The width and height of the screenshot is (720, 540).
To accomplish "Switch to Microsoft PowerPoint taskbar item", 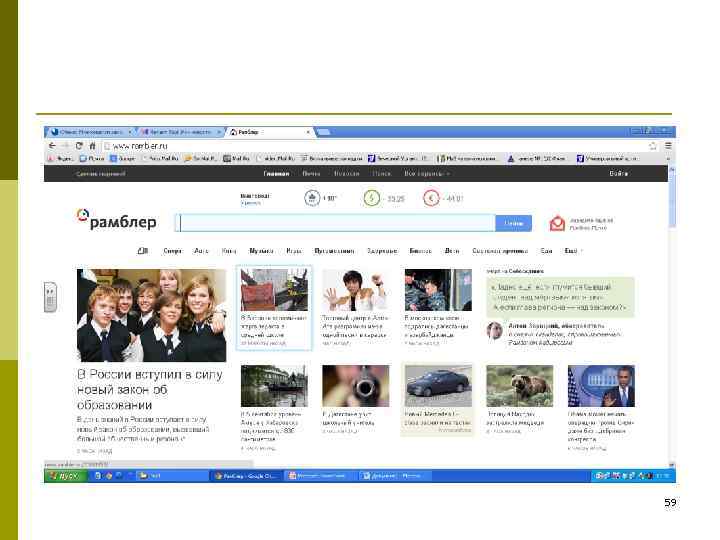I will click(x=319, y=476).
